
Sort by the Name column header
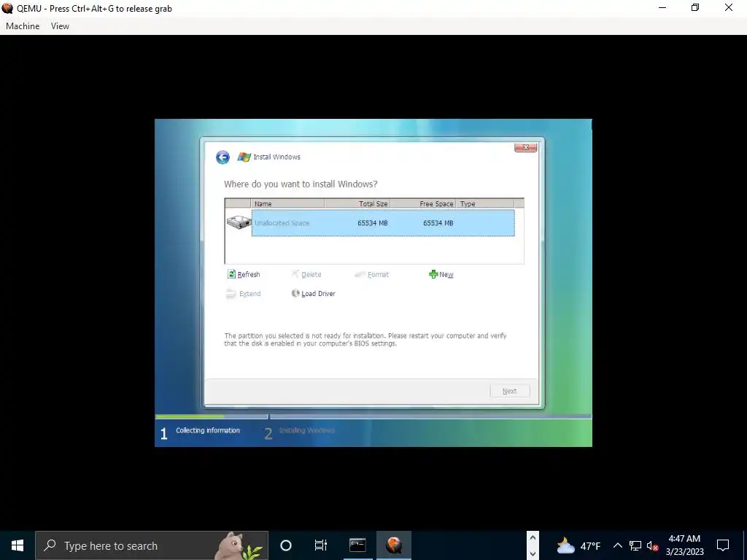(x=287, y=204)
